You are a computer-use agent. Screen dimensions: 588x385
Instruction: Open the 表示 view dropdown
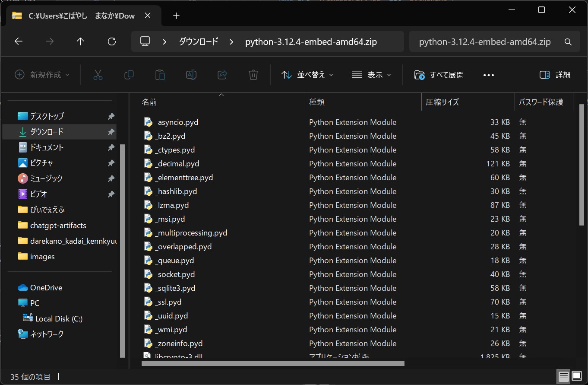pos(371,75)
